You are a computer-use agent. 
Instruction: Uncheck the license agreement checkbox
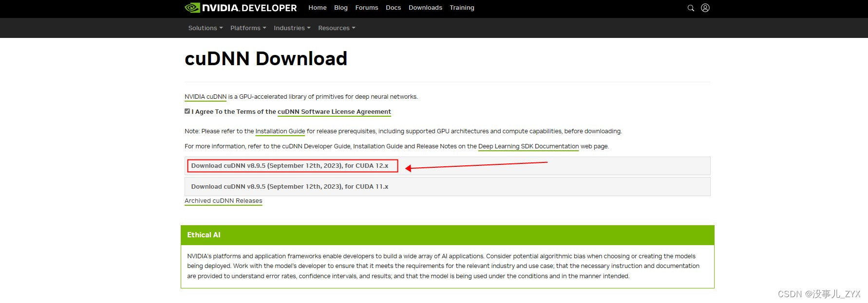(x=187, y=111)
